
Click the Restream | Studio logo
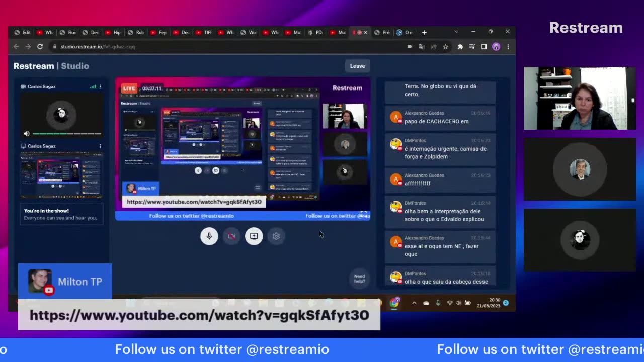(51, 66)
